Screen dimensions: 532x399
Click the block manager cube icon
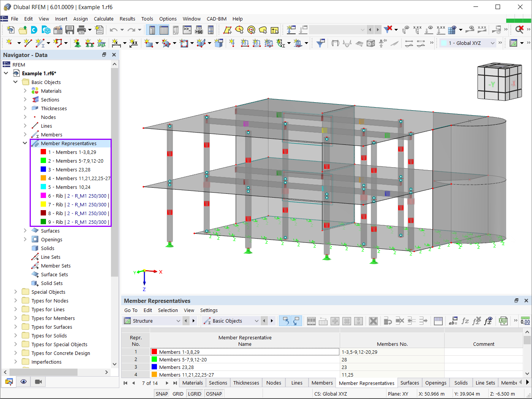tap(46, 30)
